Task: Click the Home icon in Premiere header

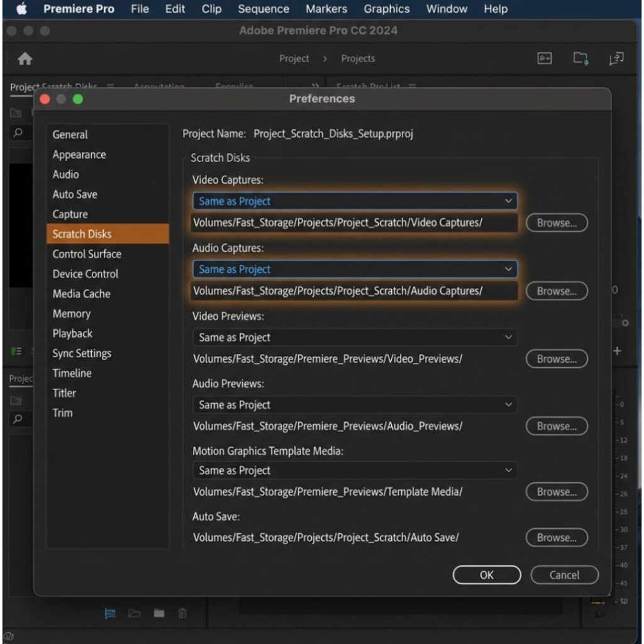Action: 25,58
